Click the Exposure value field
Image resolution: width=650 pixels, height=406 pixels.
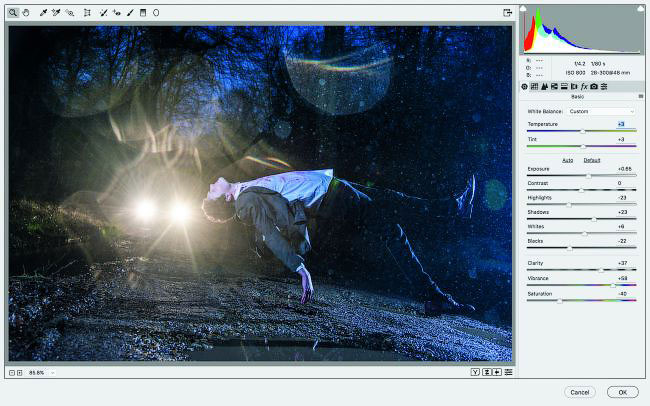[625, 169]
